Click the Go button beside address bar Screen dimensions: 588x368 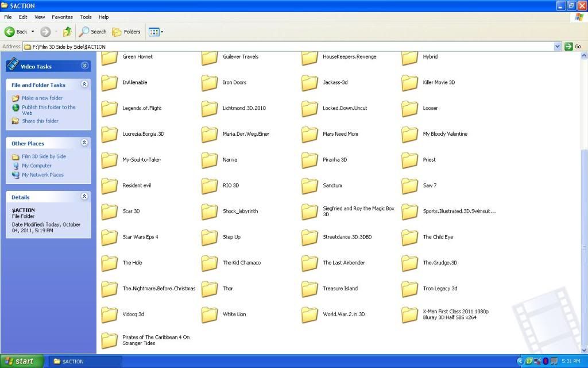[572, 47]
